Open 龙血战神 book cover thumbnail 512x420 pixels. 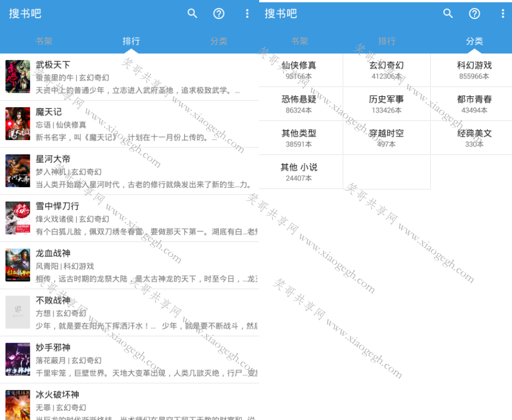(18, 265)
